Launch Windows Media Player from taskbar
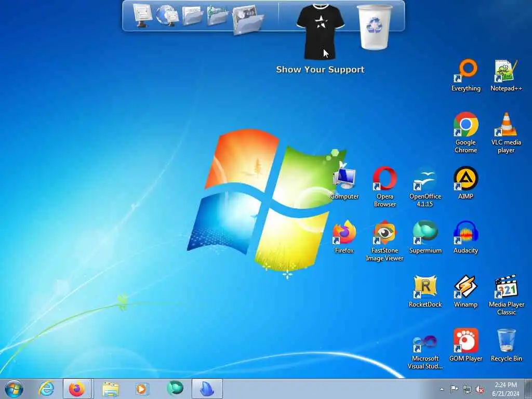Viewport: 532px width, 399px height. pyautogui.click(x=141, y=389)
